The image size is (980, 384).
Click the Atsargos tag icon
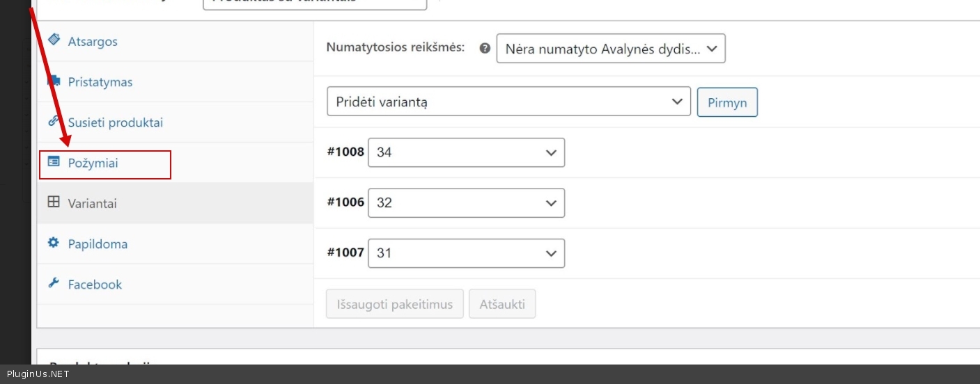(54, 40)
